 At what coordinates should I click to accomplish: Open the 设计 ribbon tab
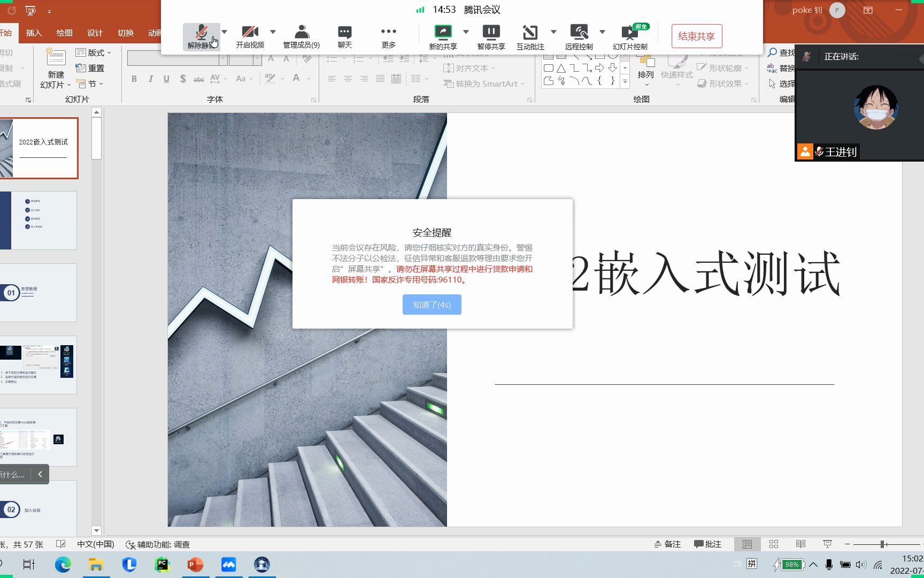click(95, 33)
